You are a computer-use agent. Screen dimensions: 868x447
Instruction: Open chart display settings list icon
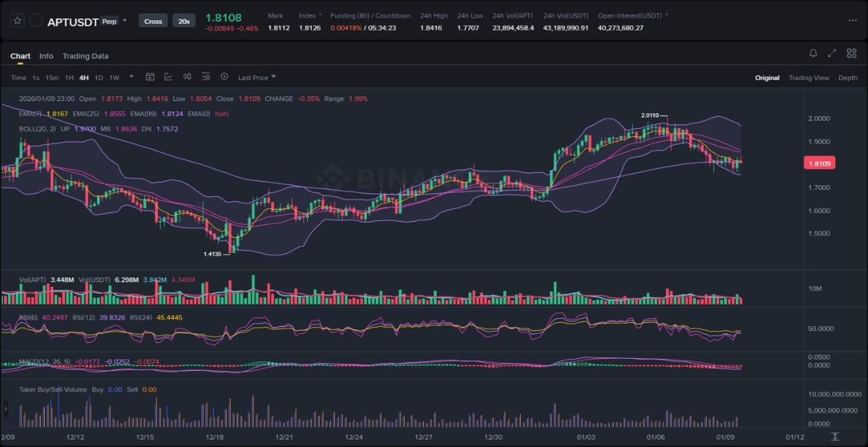click(205, 77)
